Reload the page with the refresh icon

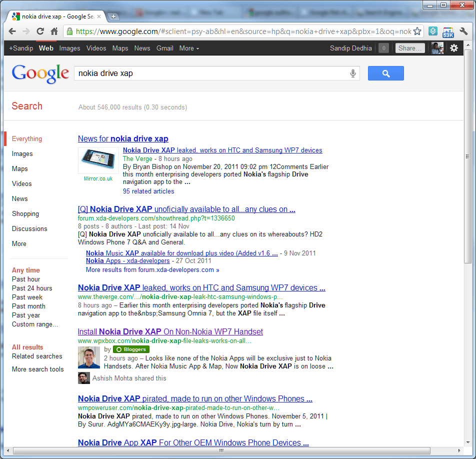40,31
